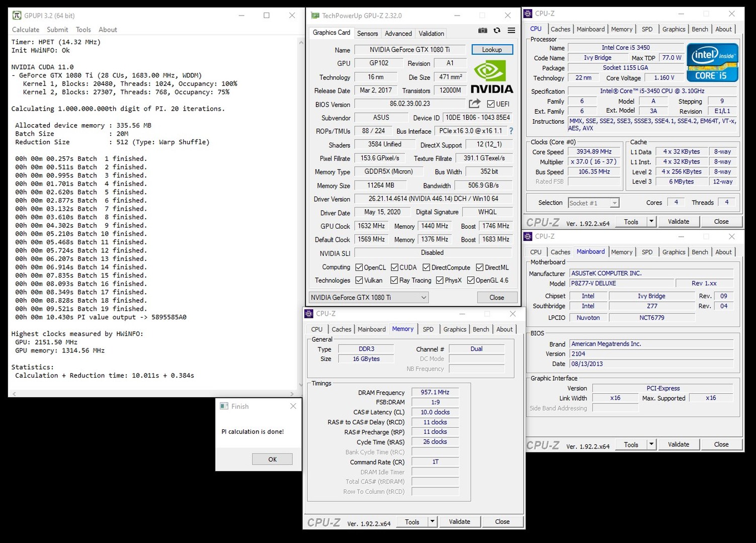Switch to the Advanced tab in GPU-Z
Screen dimensions: 756x543
coord(398,33)
